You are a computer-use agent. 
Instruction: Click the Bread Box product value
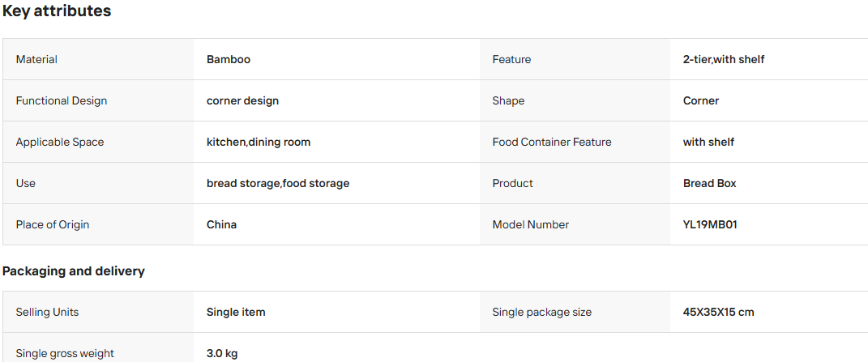[x=710, y=183]
